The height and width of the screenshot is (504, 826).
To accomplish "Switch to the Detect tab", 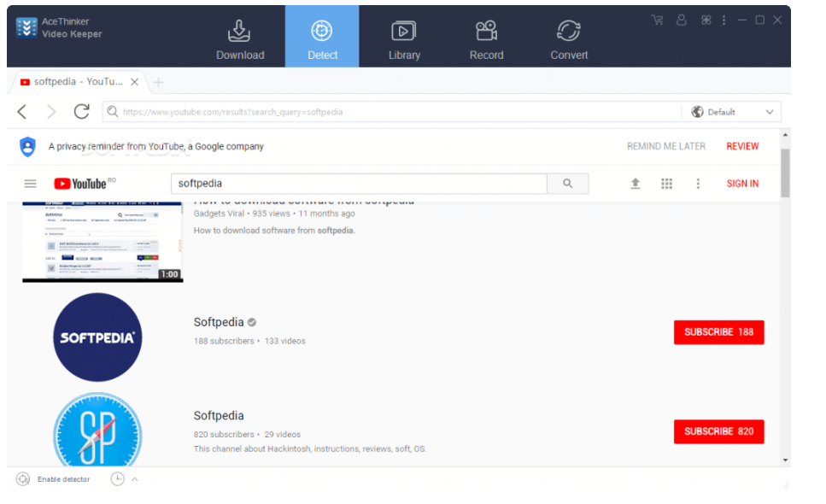I will pos(322,37).
